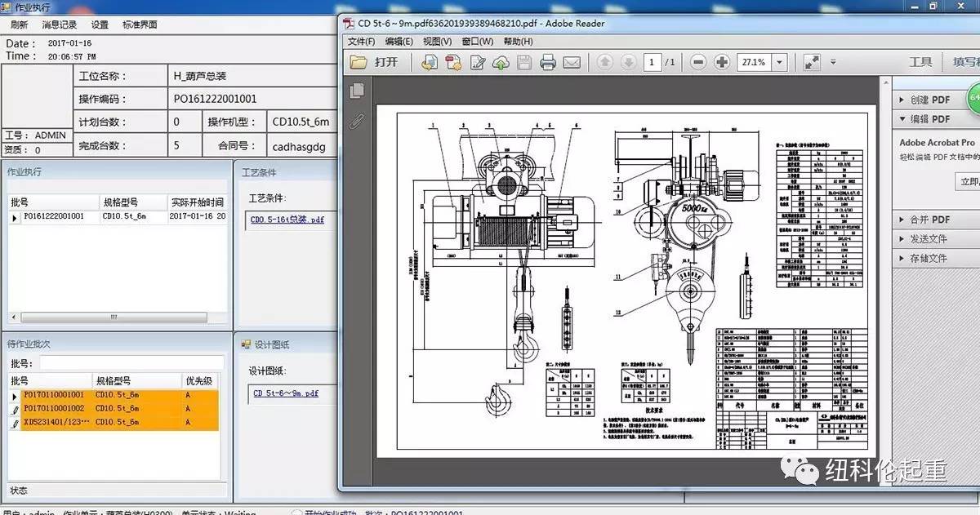This screenshot has width=980, height=515.
Task: Open the 27.1% zoom level dropdown
Action: [x=779, y=62]
